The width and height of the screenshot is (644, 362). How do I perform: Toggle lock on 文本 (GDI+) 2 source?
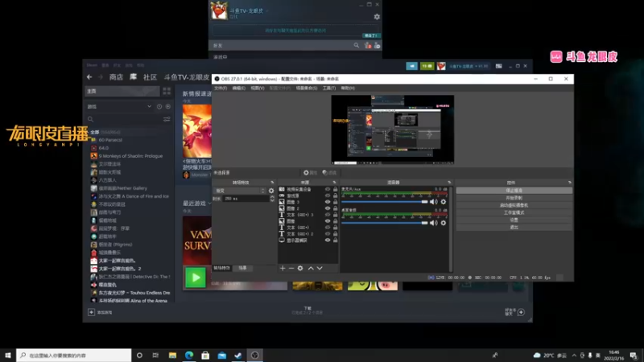335,234
